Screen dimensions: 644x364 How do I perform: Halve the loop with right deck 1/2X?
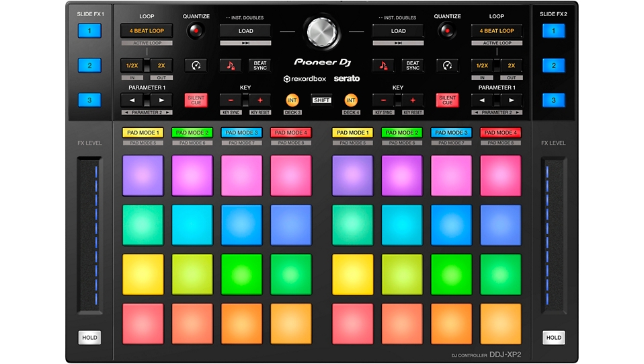pyautogui.click(x=482, y=65)
